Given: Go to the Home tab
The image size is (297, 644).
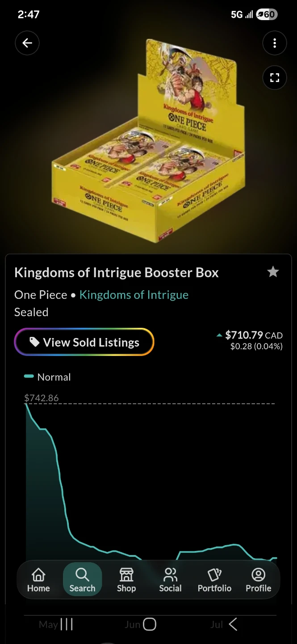Looking at the screenshot, I should (x=38, y=580).
